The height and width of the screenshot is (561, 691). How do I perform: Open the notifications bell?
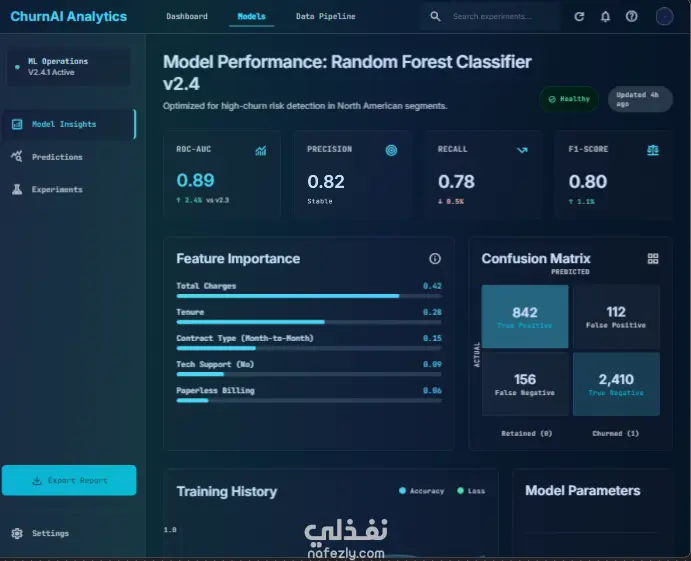click(x=605, y=17)
